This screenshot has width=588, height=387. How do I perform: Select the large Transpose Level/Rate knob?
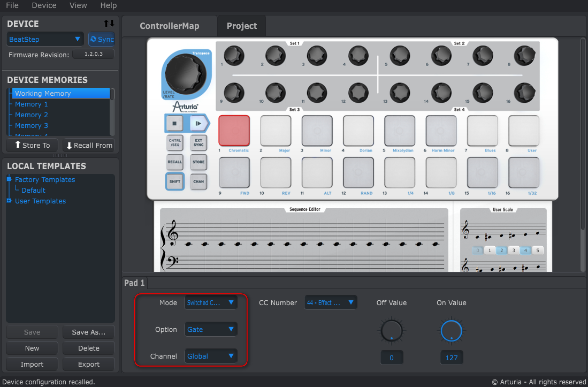tap(186, 73)
